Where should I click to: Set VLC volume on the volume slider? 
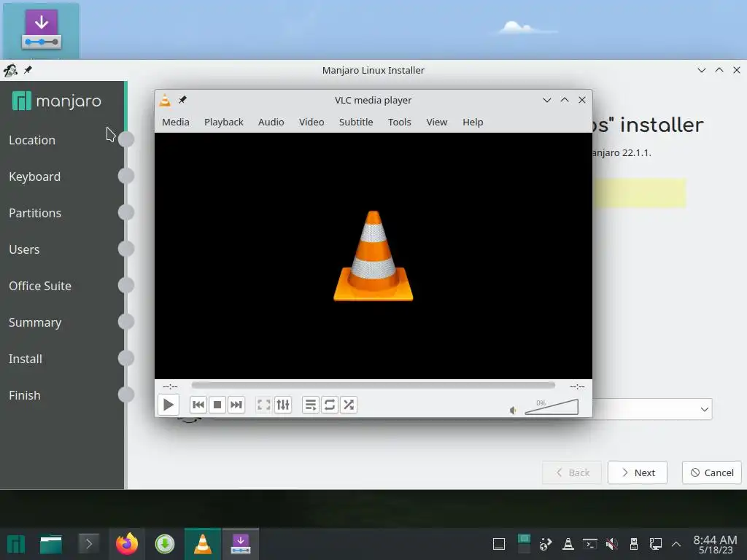(551, 407)
